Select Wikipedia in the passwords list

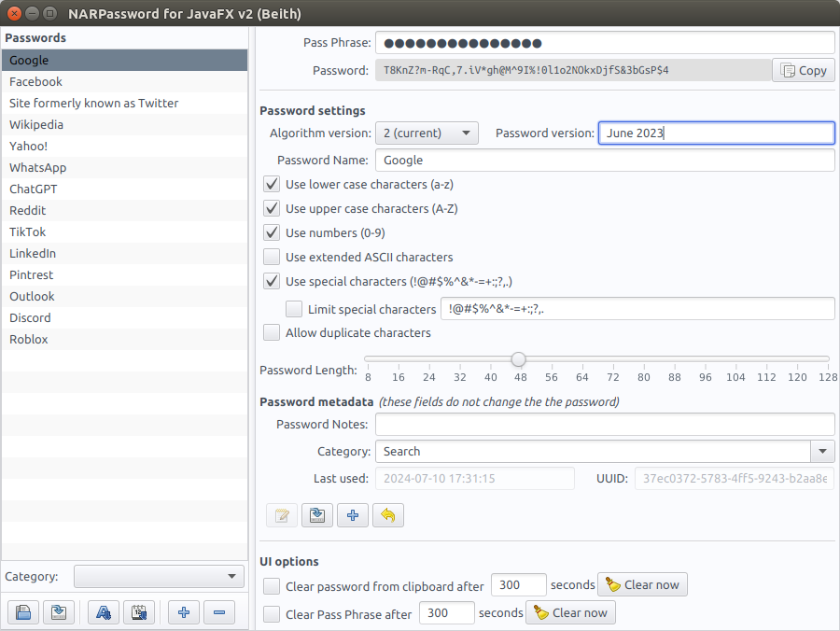coord(36,125)
